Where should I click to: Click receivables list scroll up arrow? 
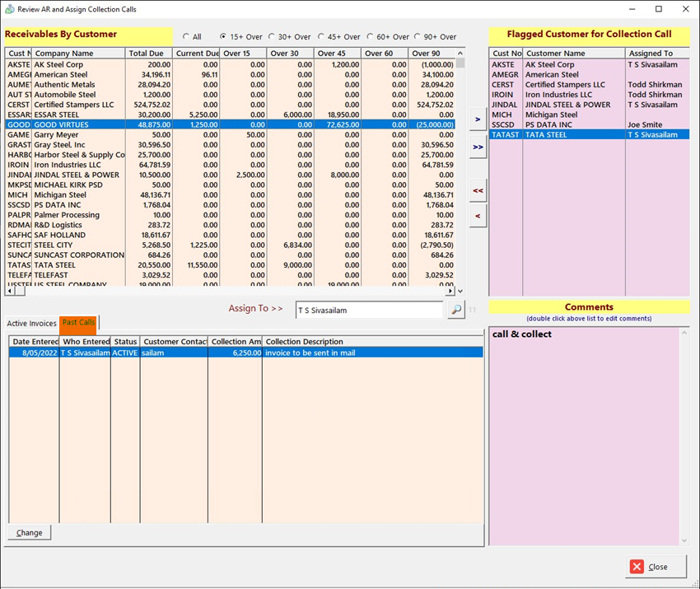[x=460, y=54]
